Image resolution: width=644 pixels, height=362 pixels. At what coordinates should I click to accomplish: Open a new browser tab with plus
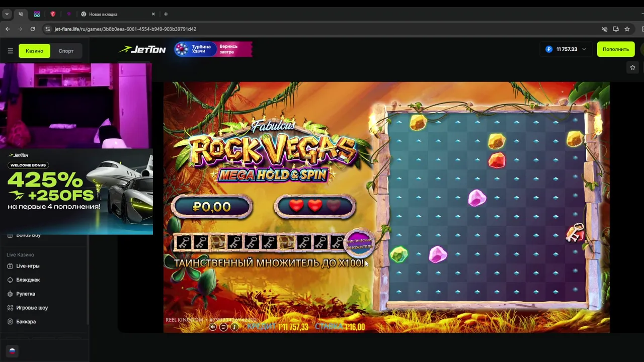click(166, 14)
